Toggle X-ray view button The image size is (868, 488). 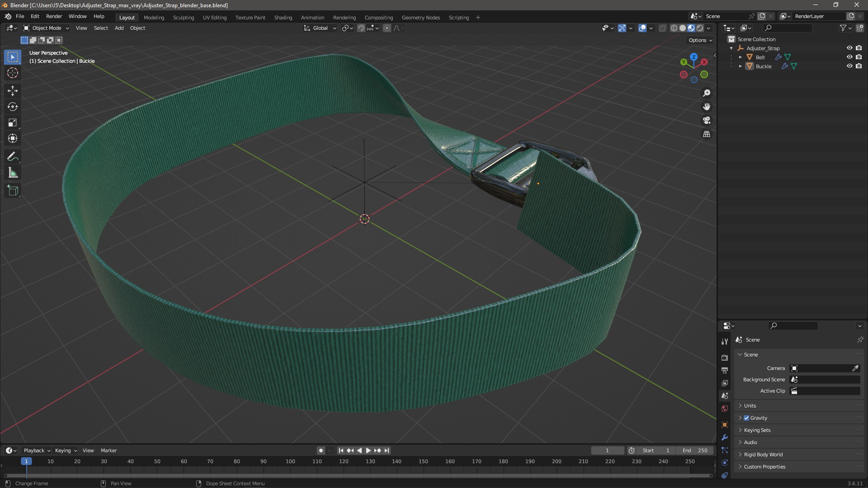(x=662, y=28)
